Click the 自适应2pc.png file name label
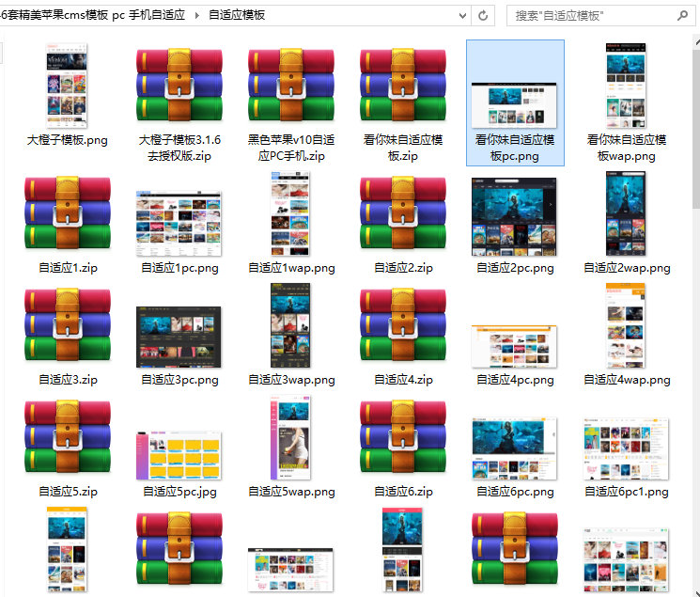 point(515,268)
